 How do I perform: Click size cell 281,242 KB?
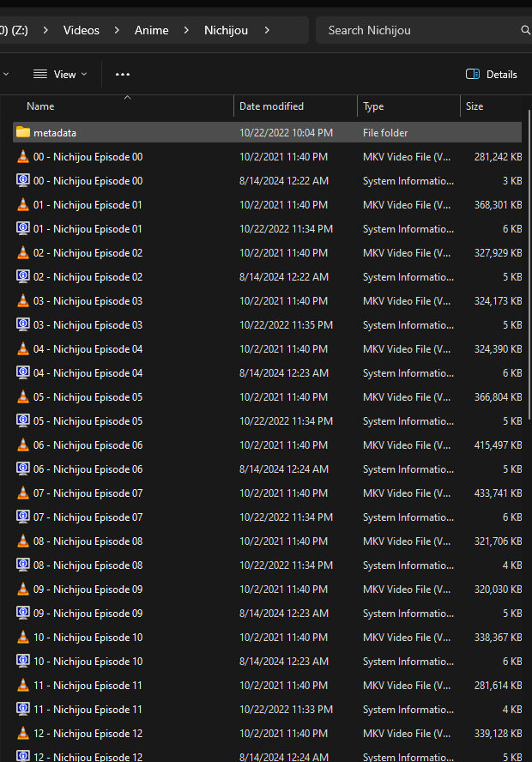pyautogui.click(x=498, y=157)
